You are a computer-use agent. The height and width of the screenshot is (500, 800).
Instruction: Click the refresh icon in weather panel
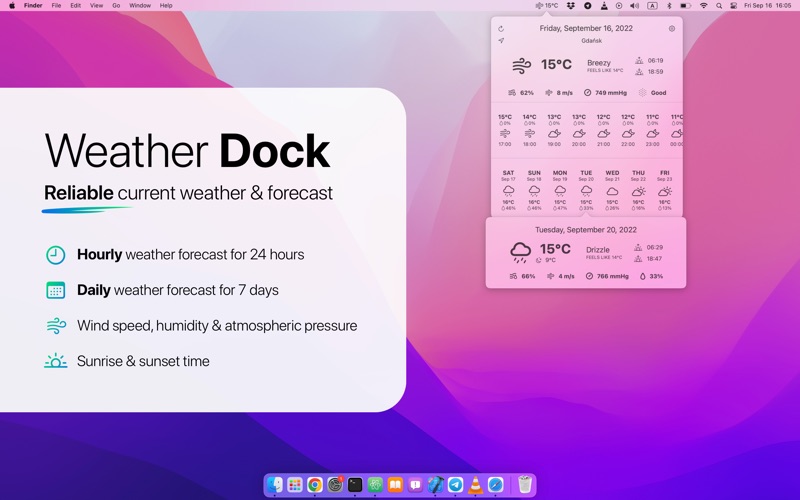[501, 29]
